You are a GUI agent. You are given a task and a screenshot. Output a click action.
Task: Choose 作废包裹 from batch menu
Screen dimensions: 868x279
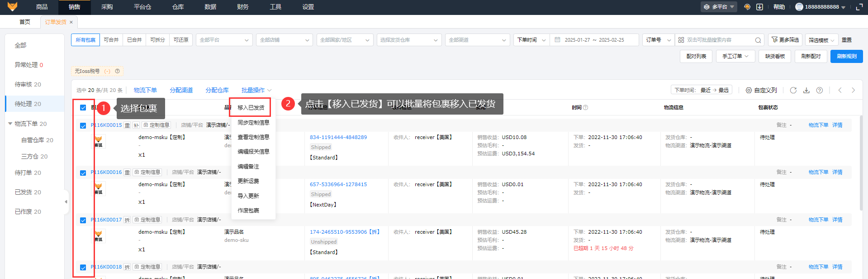(248, 210)
